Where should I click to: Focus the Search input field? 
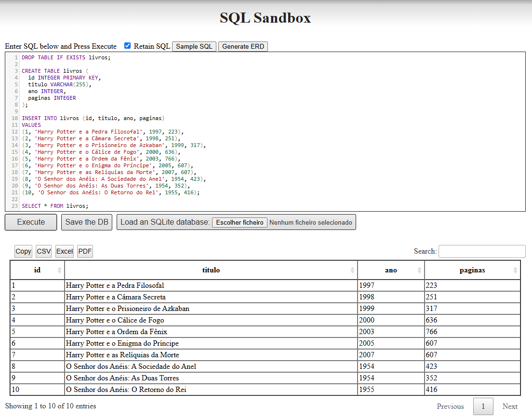[482, 251]
